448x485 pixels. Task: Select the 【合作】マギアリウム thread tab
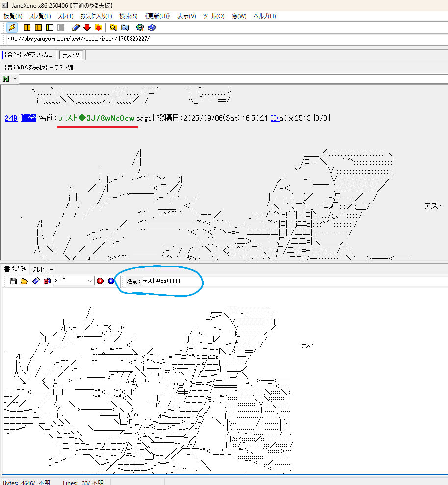click(x=28, y=55)
